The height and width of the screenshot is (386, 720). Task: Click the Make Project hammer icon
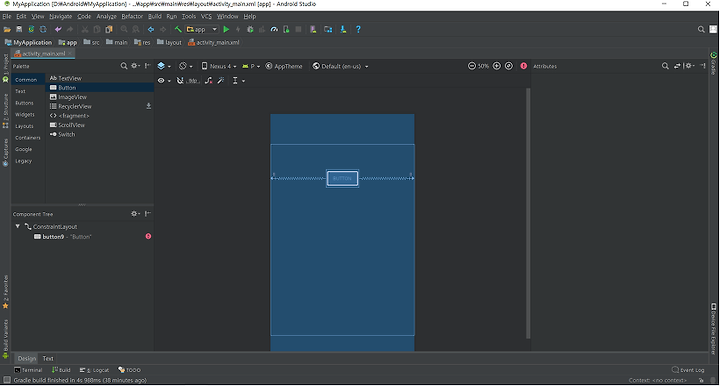(x=178, y=29)
